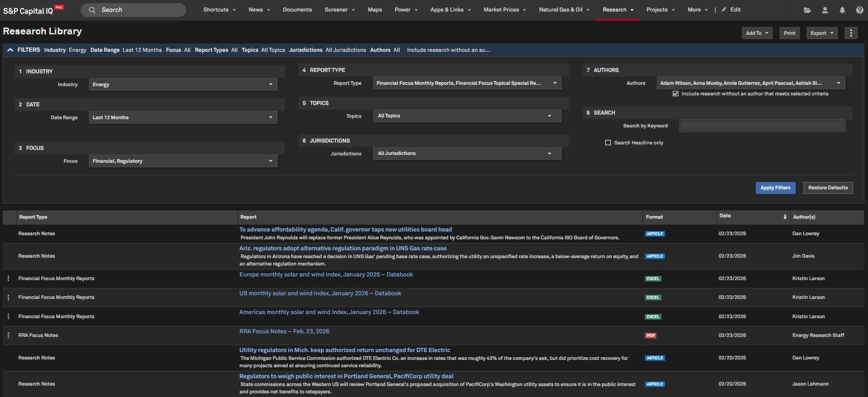868x397 pixels.
Task: Click the Date column sort arrow
Action: pyautogui.click(x=785, y=217)
